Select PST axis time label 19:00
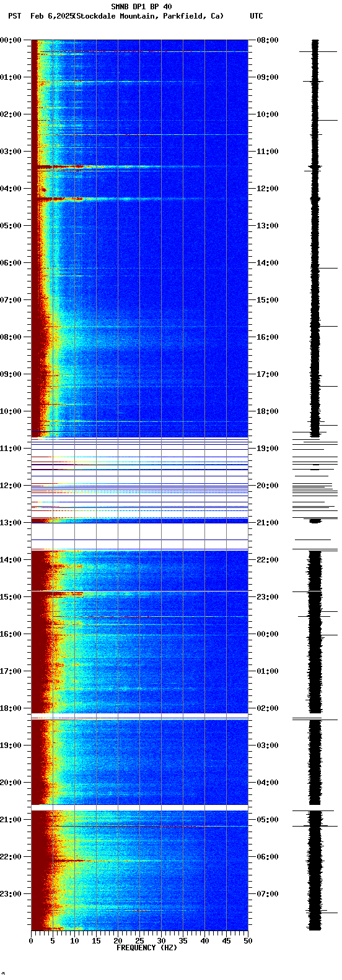This screenshot has width=342, height=980. tap(11, 746)
